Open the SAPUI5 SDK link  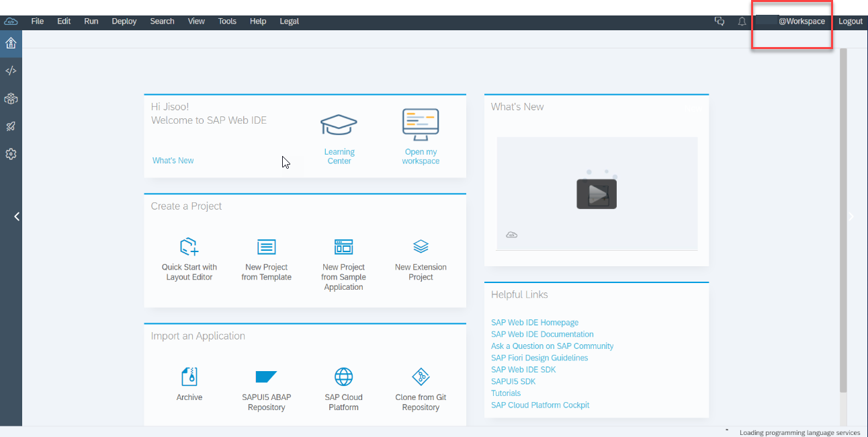513,381
